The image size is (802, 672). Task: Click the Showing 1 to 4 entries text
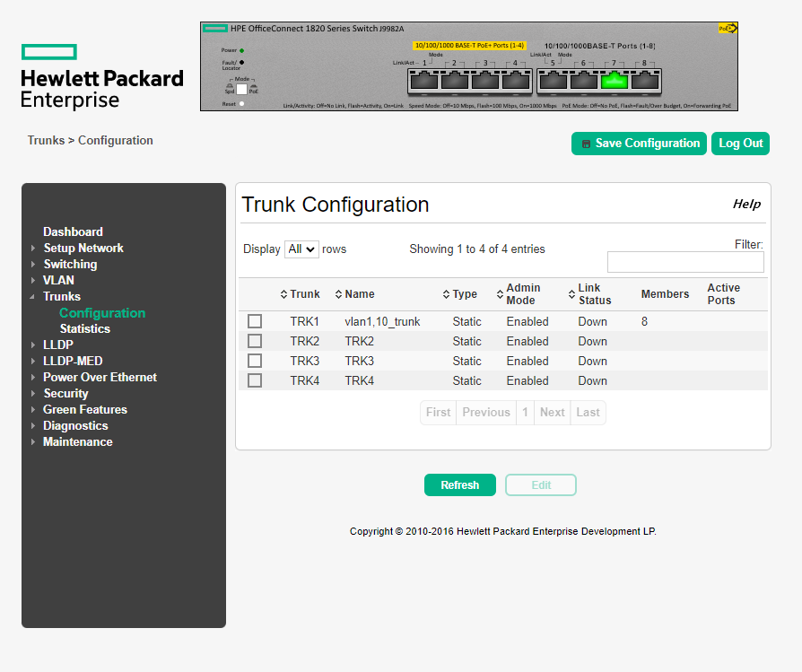tap(476, 249)
